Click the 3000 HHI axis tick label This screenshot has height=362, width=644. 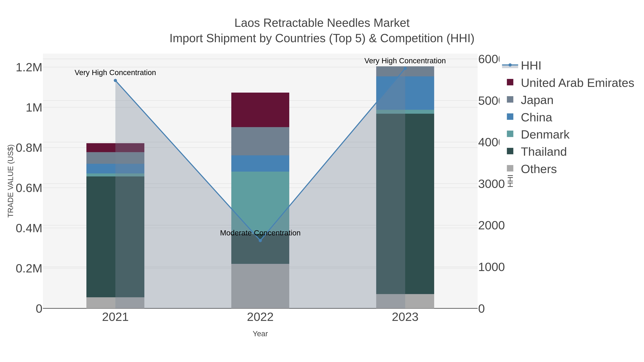click(492, 184)
